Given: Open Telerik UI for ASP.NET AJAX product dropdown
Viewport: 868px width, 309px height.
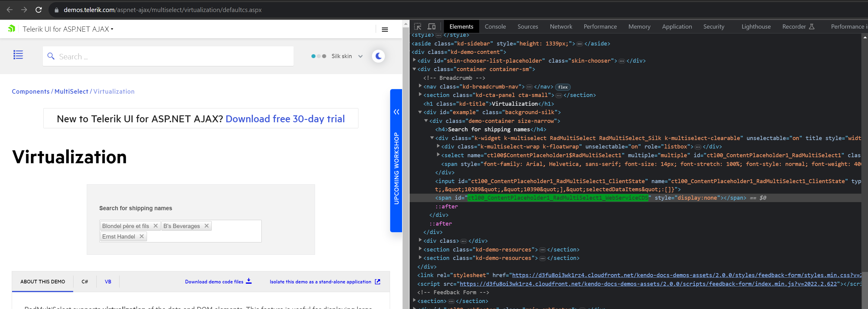Looking at the screenshot, I should pos(68,29).
